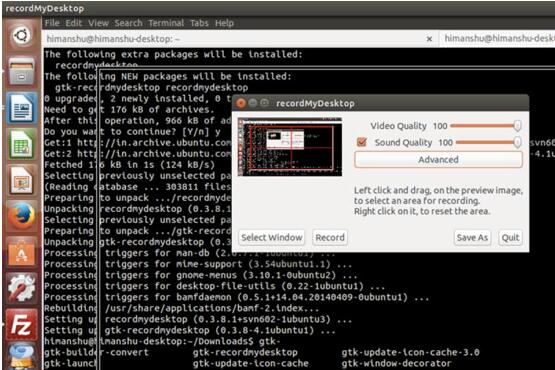This screenshot has width=555, height=370.
Task: Click the Advanced button
Action: coord(438,160)
